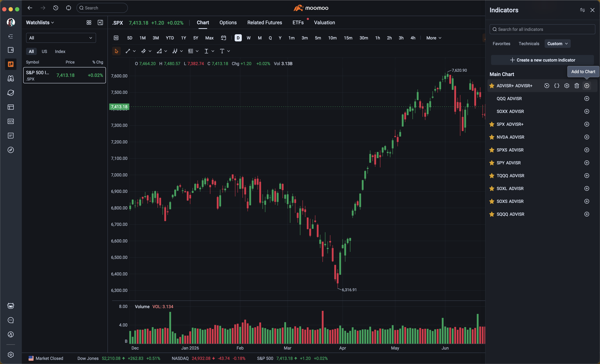Search for all indicators field
This screenshot has height=364, width=600.
pos(542,29)
